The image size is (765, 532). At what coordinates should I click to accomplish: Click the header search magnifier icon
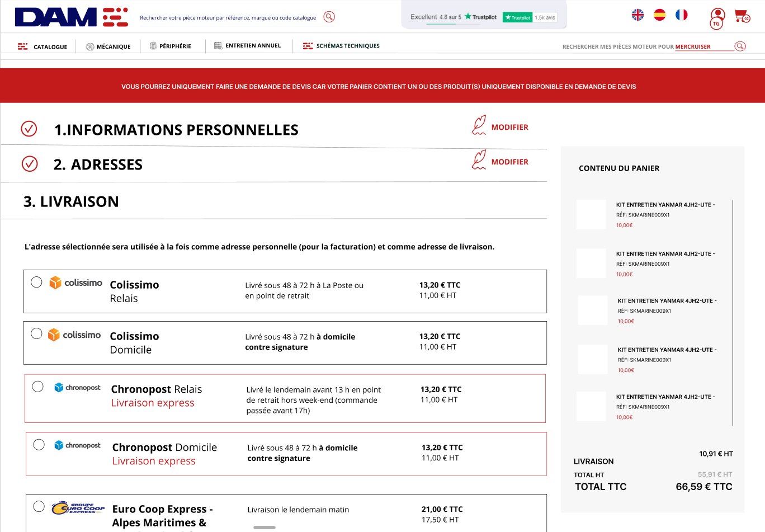[x=329, y=17]
